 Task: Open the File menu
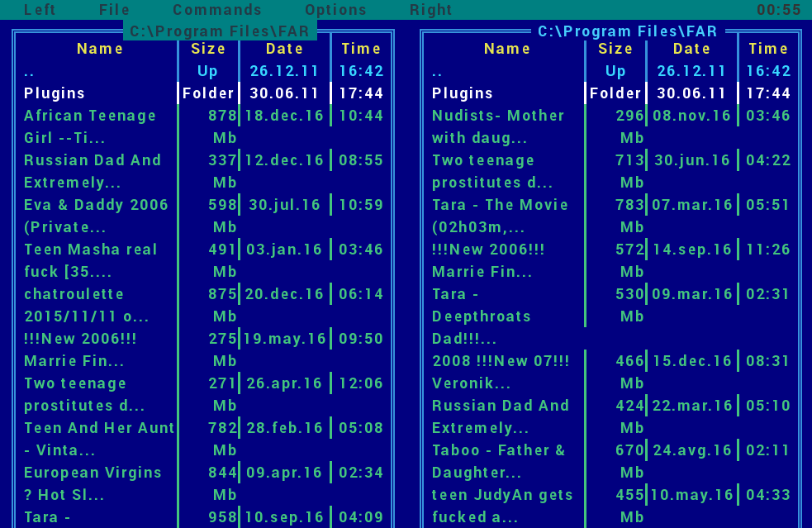point(114,10)
